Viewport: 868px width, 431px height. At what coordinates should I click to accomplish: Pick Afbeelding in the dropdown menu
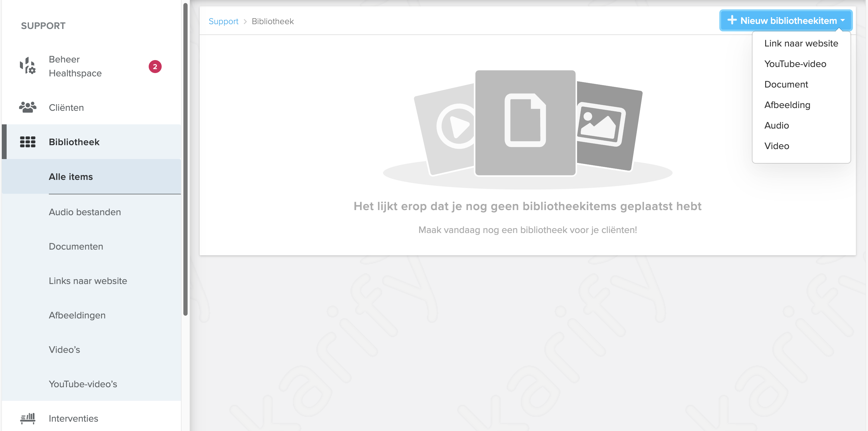pos(801,105)
